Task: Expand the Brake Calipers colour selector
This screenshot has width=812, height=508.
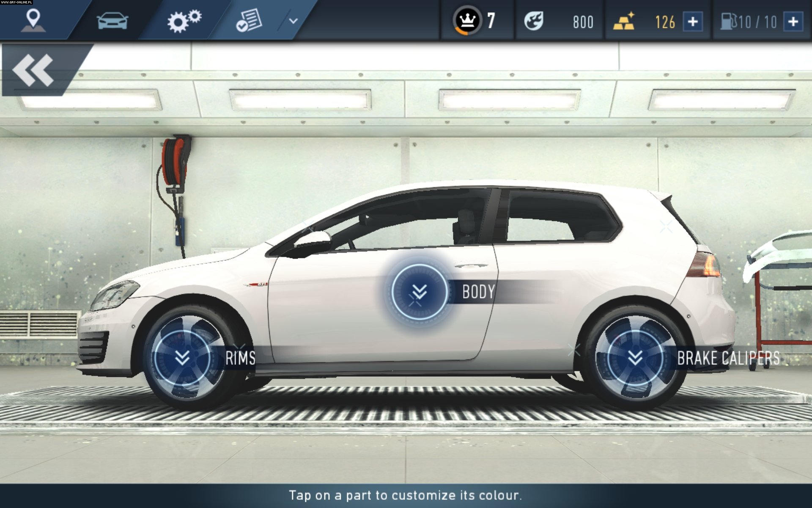Action: [635, 357]
